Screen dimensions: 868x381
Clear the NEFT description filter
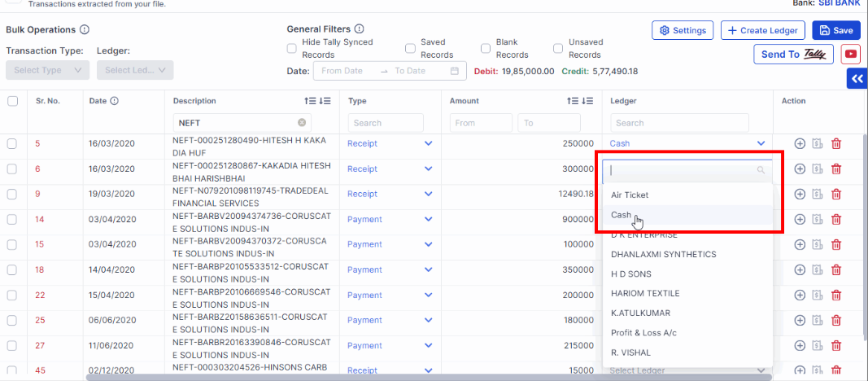[x=302, y=123]
